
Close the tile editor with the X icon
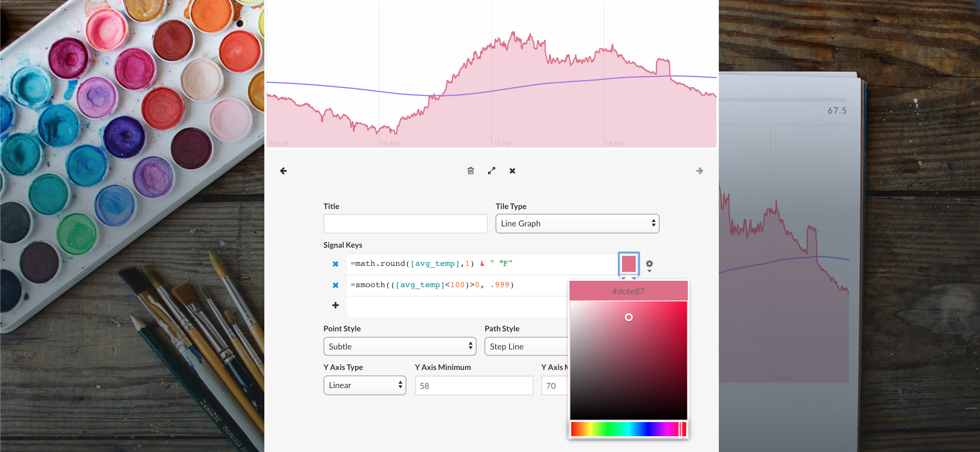pyautogui.click(x=512, y=171)
